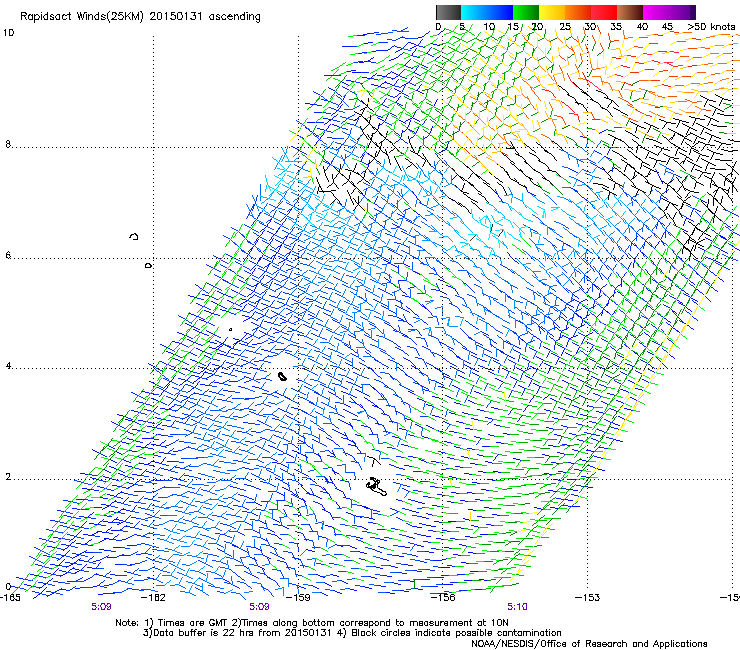The image size is (740, 650).
Task: Click the island outline above 6N, left of -162
Action: click(x=134, y=236)
